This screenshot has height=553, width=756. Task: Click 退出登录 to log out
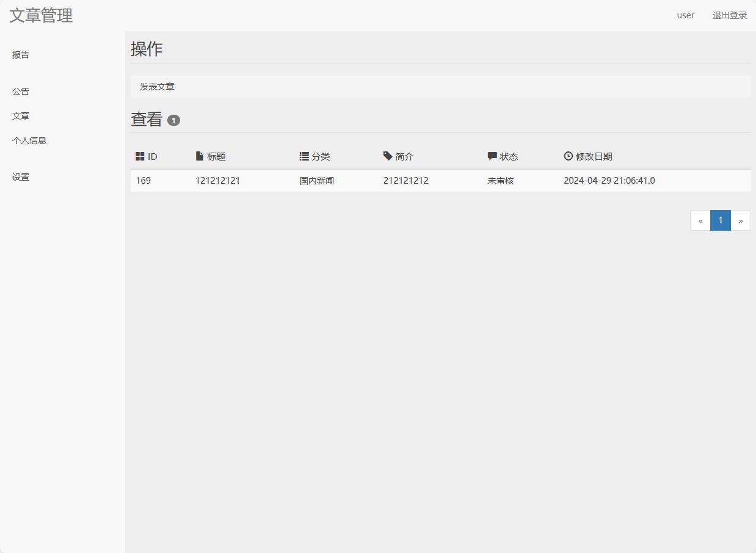coord(729,15)
